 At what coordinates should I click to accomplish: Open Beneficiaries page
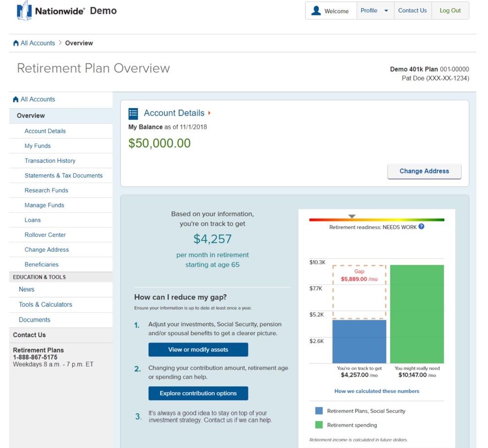tap(42, 264)
